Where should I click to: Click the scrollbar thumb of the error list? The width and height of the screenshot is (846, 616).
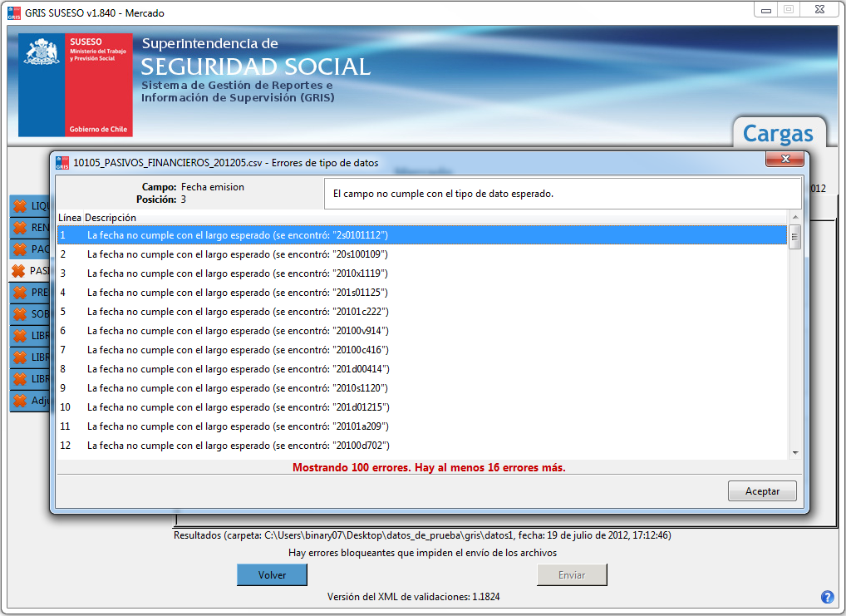pos(794,236)
